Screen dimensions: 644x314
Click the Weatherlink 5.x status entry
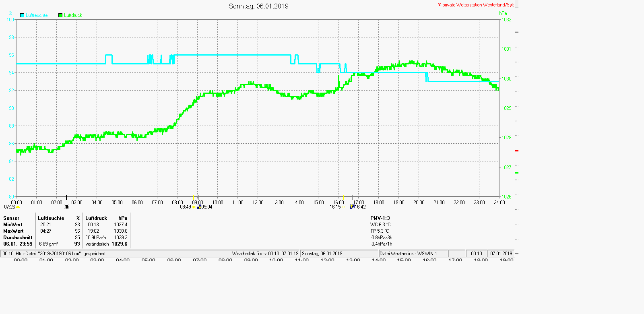(x=265, y=254)
